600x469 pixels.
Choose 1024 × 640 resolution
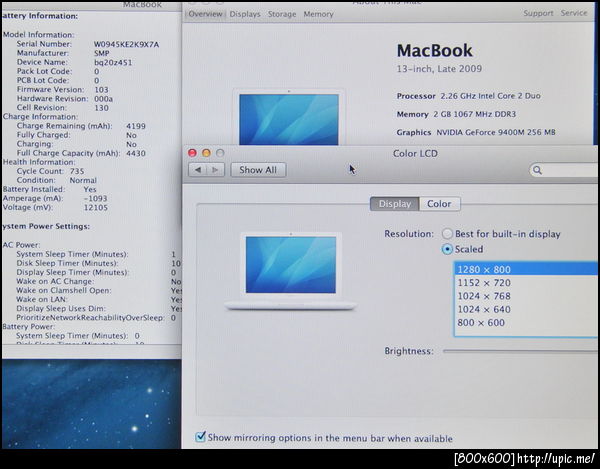pos(526,309)
